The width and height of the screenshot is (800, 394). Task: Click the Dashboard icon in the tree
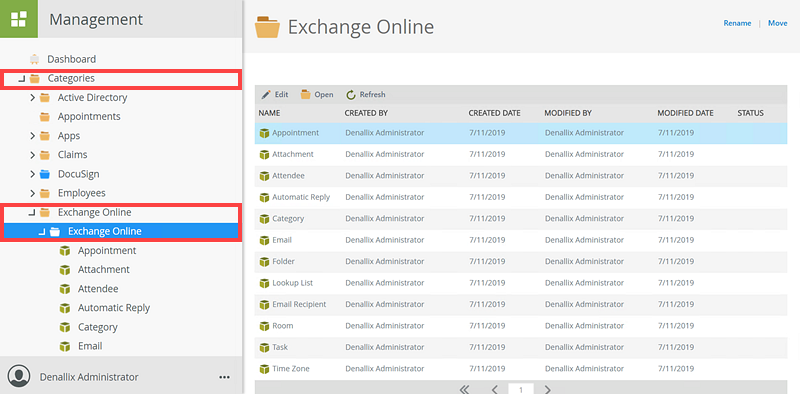coord(34,59)
